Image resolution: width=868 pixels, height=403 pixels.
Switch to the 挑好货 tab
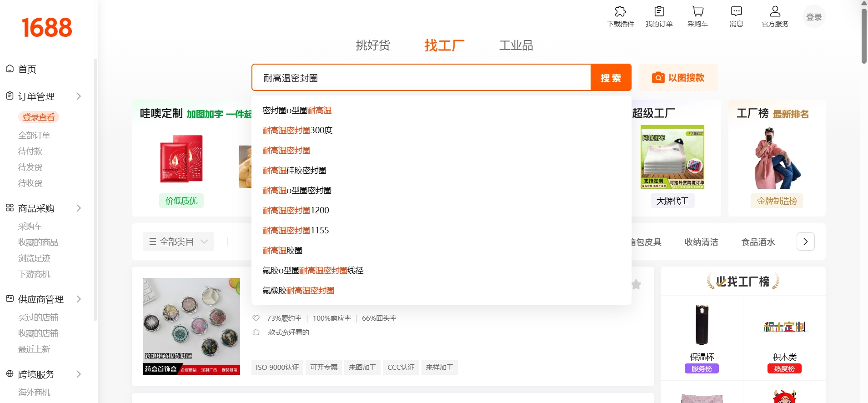(x=373, y=45)
